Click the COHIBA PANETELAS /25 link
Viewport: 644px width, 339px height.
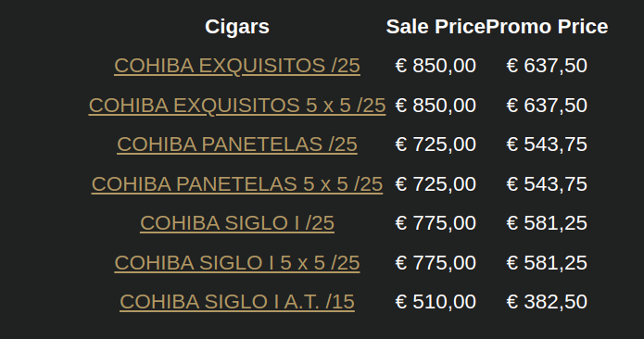click(x=237, y=144)
